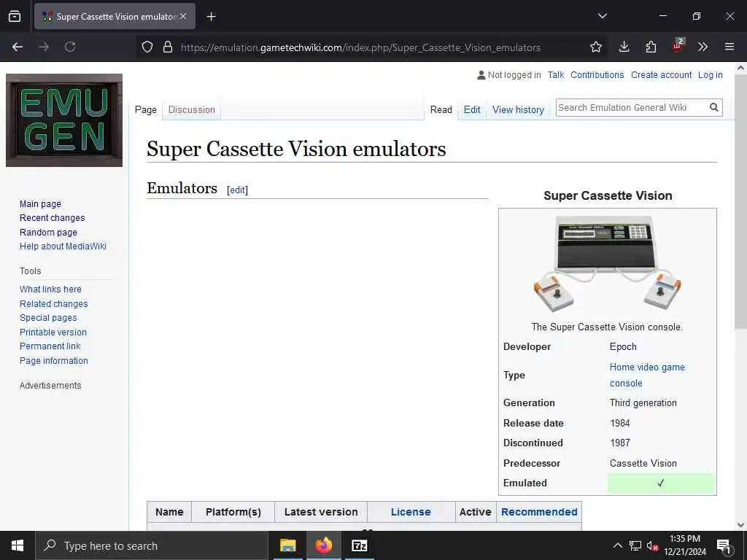The width and height of the screenshot is (747, 560).
Task: Open Related changes link
Action: tap(54, 304)
